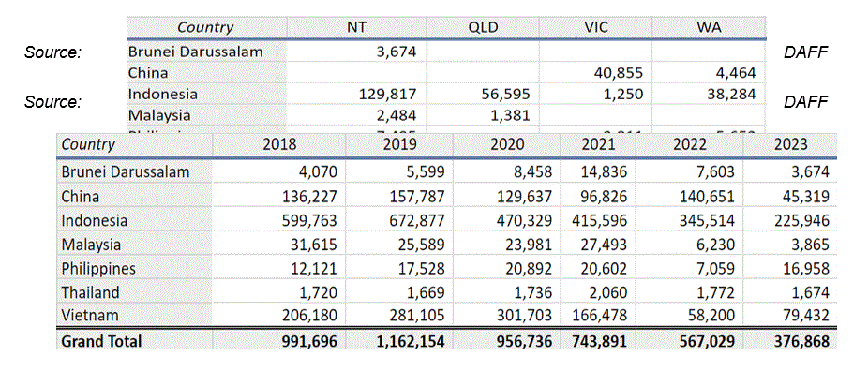The width and height of the screenshot is (868, 371).
Task: Select China VIC value 40,855
Action: coord(619,73)
